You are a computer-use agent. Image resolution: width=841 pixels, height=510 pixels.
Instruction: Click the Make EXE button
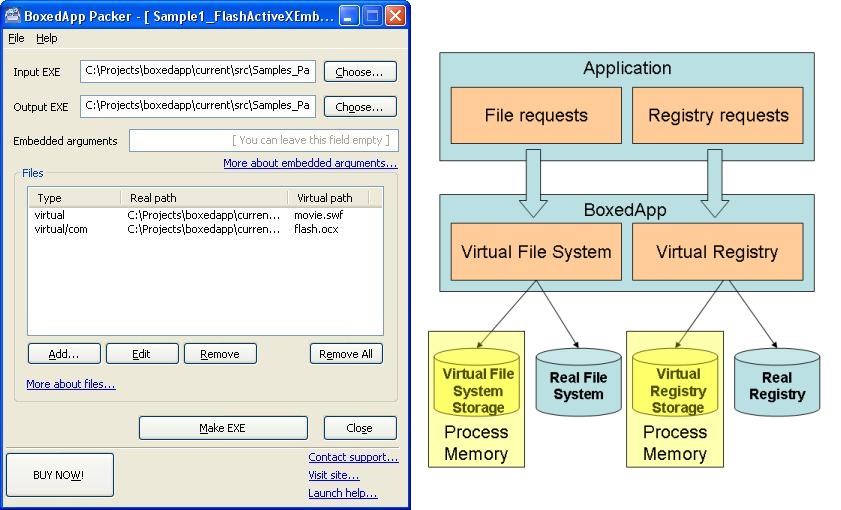[222, 428]
